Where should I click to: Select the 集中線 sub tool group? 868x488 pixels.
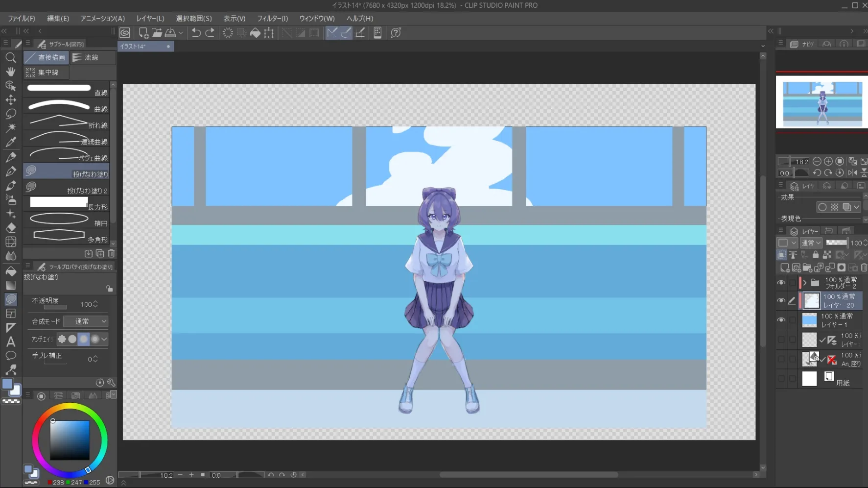click(x=46, y=73)
